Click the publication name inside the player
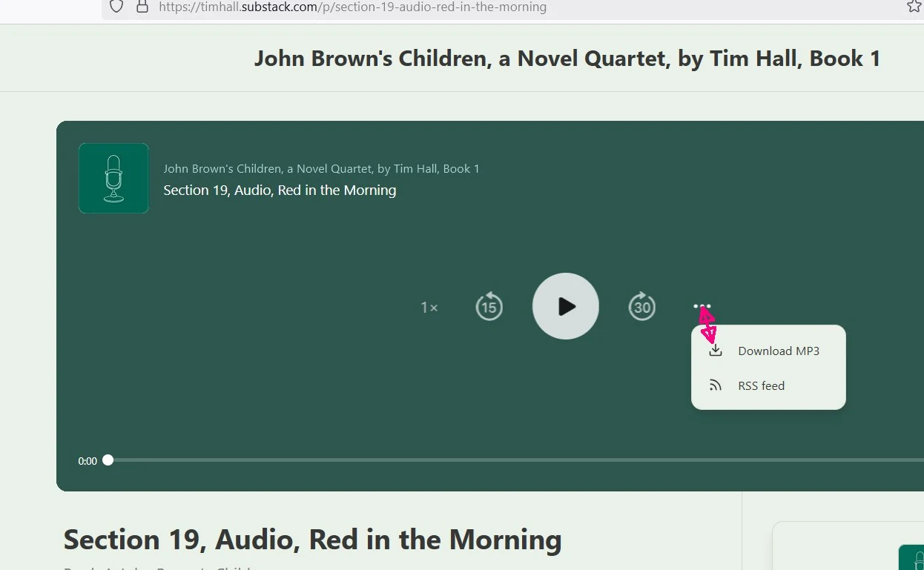This screenshot has height=570, width=924. coord(321,169)
